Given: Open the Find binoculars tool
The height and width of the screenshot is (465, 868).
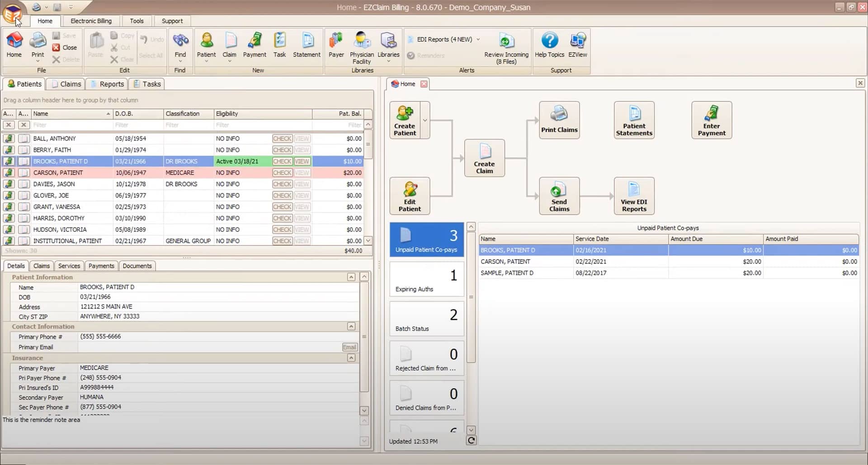Looking at the screenshot, I should [180, 47].
